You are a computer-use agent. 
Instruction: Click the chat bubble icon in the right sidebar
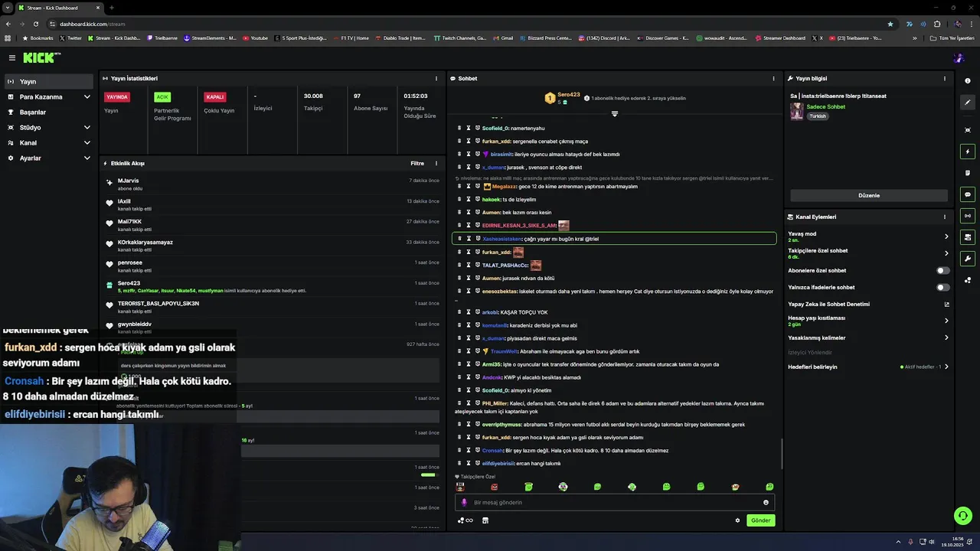968,194
